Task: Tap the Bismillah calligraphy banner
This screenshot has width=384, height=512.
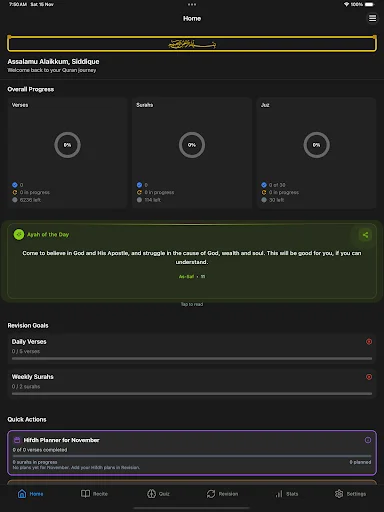Action: (x=192, y=44)
